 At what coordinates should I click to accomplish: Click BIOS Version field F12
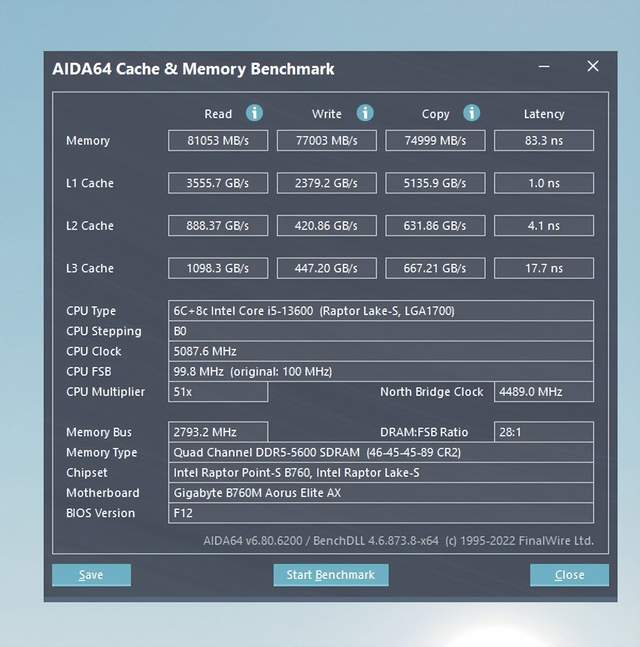pyautogui.click(x=381, y=513)
